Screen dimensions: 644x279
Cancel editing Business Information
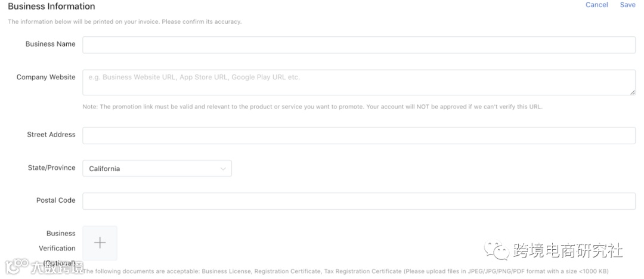tap(596, 5)
